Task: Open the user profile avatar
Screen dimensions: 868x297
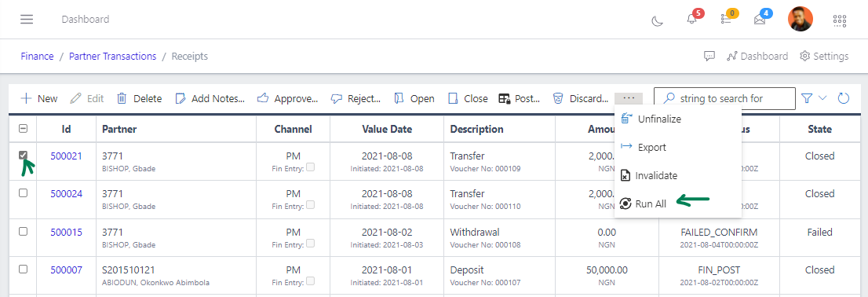Action: click(800, 20)
